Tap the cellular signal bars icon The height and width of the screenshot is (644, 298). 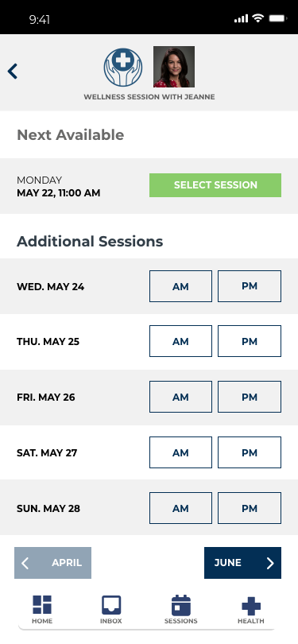coord(241,18)
